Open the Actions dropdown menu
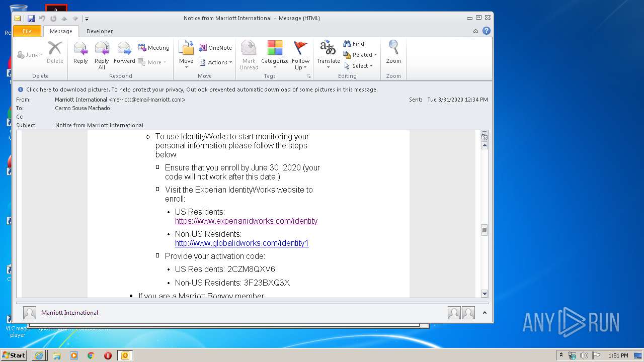Image resolution: width=644 pixels, height=362 pixels. click(x=216, y=62)
